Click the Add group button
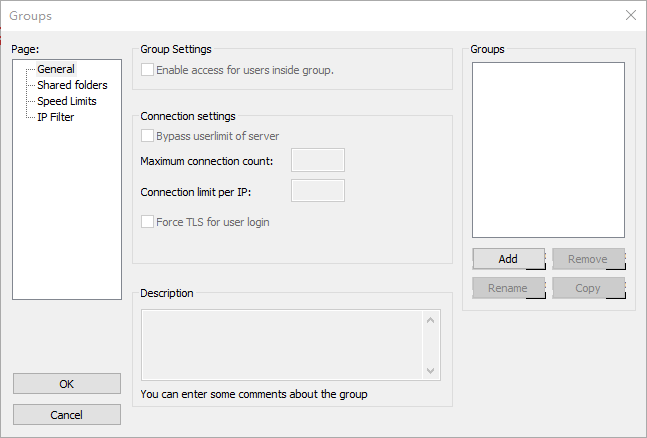The width and height of the screenshot is (647, 438). (508, 259)
